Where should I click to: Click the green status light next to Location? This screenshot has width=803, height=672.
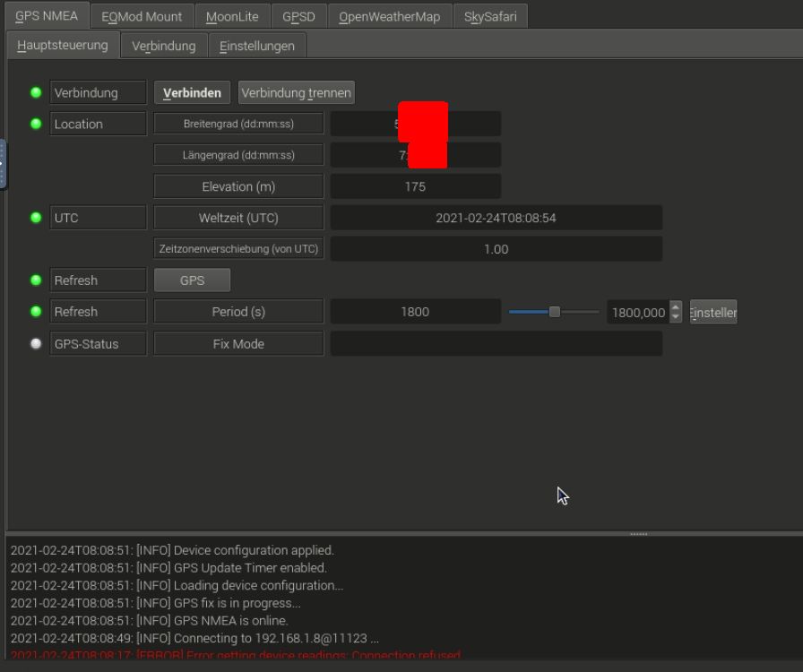[36, 124]
